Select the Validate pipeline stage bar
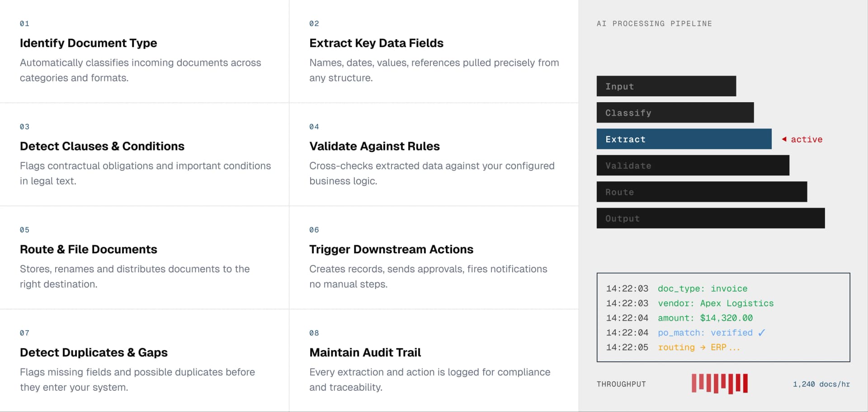Viewport: 868px width, 412px height. point(693,166)
